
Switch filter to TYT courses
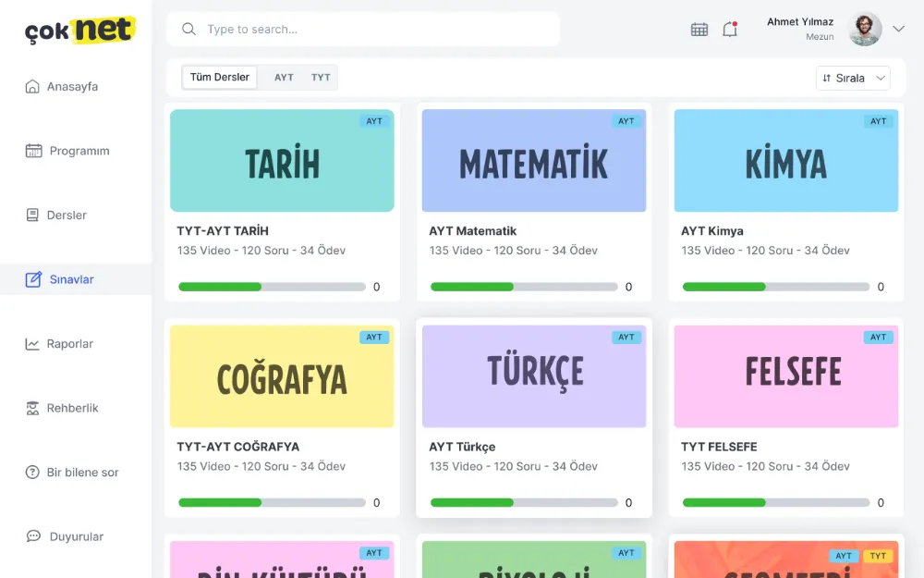(x=321, y=78)
